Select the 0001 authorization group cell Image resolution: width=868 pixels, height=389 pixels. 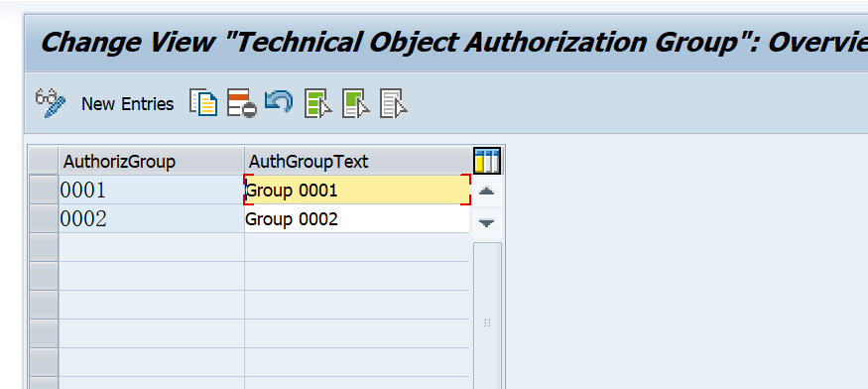click(x=151, y=191)
